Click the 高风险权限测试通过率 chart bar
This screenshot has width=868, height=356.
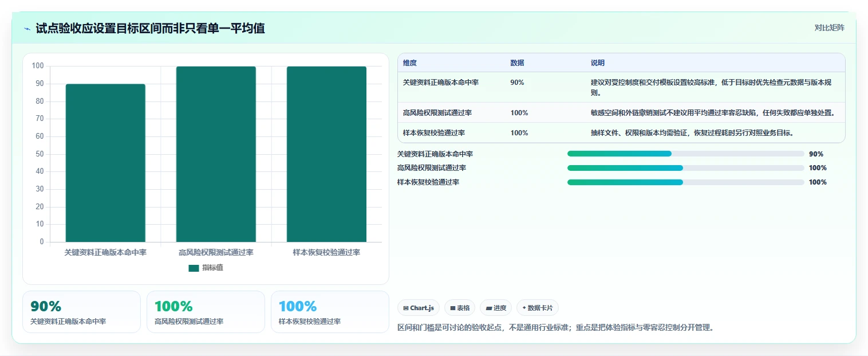click(216, 154)
